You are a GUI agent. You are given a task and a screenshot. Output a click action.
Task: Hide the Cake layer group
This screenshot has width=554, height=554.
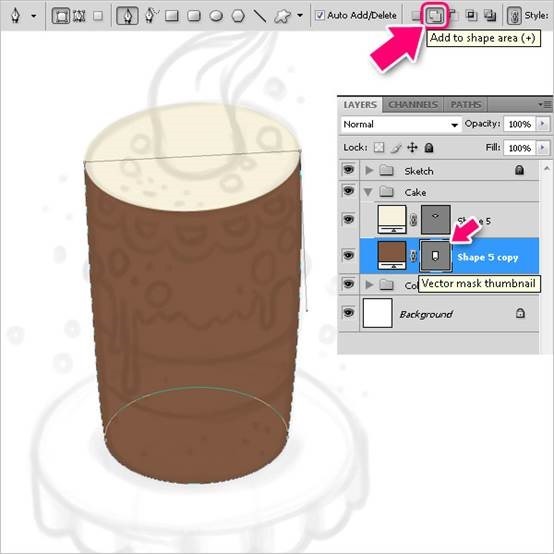(348, 191)
